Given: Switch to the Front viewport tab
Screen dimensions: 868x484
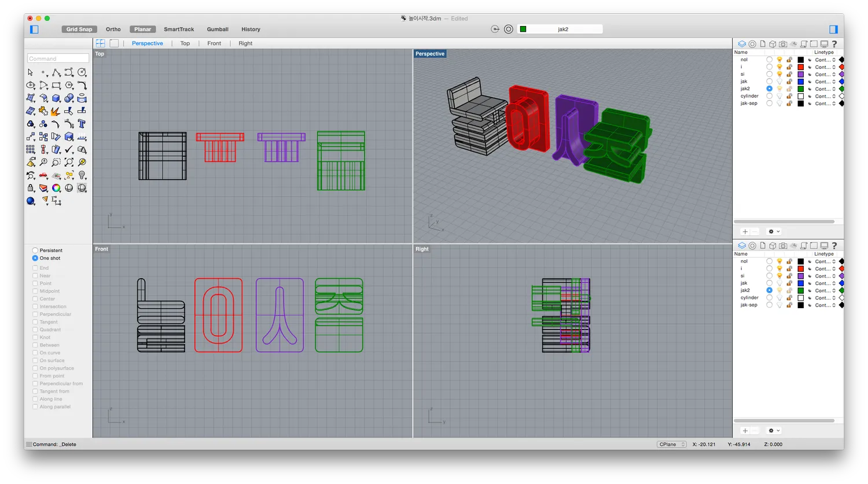Looking at the screenshot, I should pos(214,43).
